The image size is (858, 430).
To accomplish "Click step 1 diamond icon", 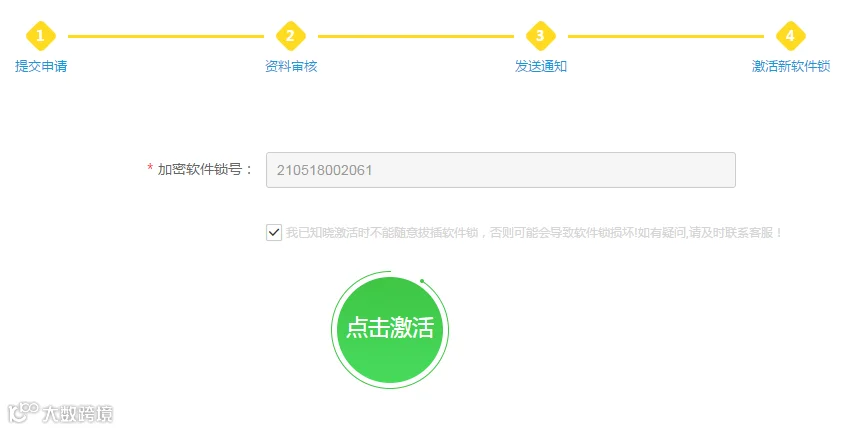I will click(40, 36).
